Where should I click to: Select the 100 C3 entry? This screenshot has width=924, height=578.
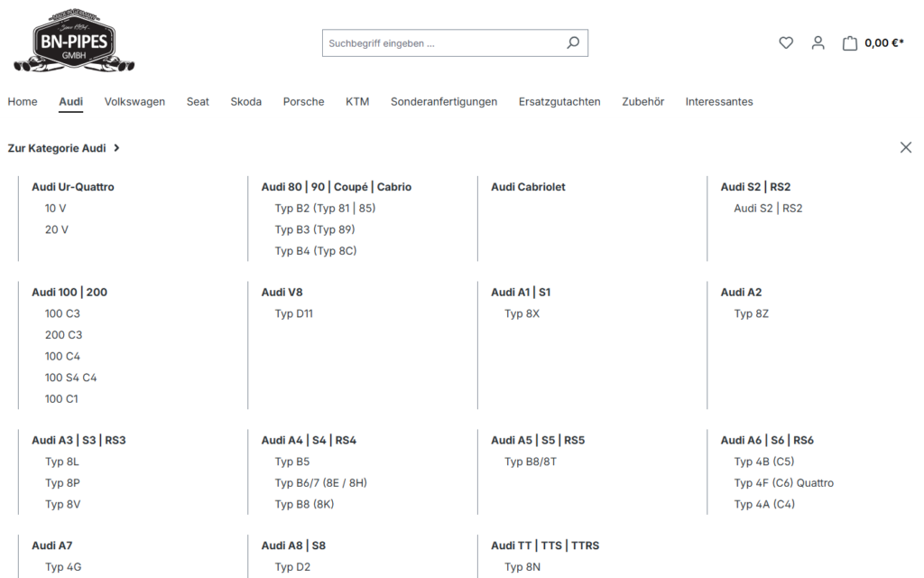pos(62,313)
